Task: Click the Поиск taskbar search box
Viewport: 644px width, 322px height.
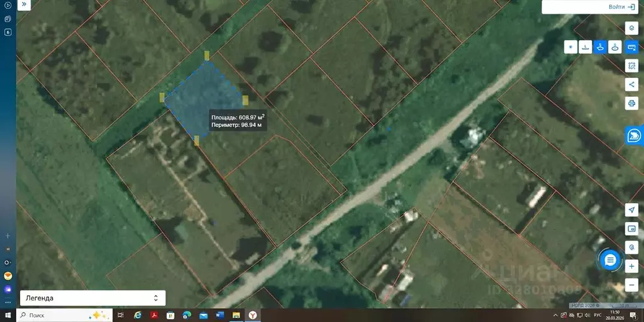Action: point(64,315)
